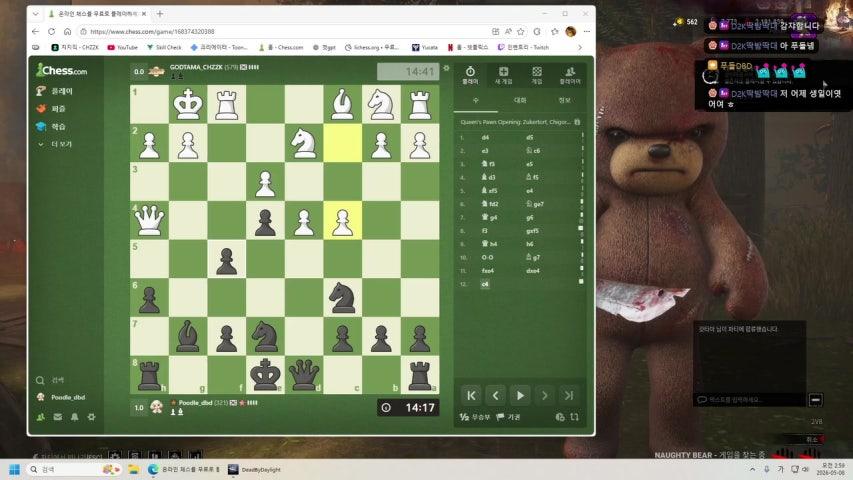Switch to DeadByDaylight in the taskbar
Screen dimensions: 853x480
(x=255, y=469)
